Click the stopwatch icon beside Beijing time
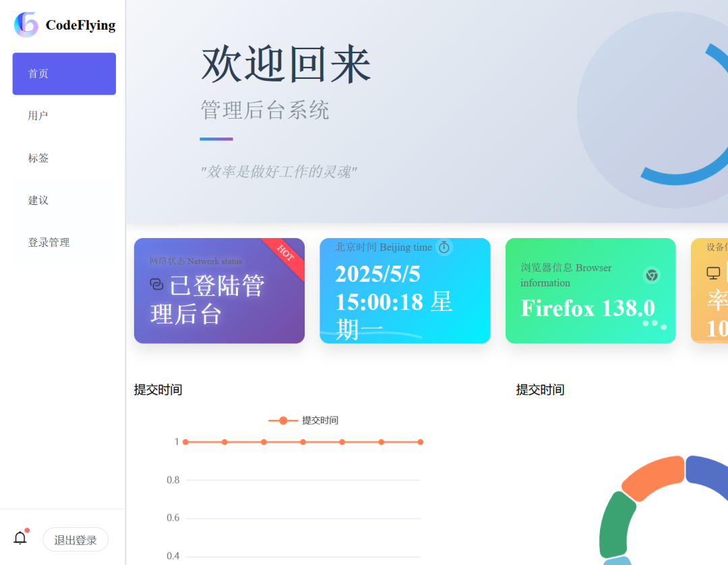This screenshot has width=728, height=565. click(444, 247)
